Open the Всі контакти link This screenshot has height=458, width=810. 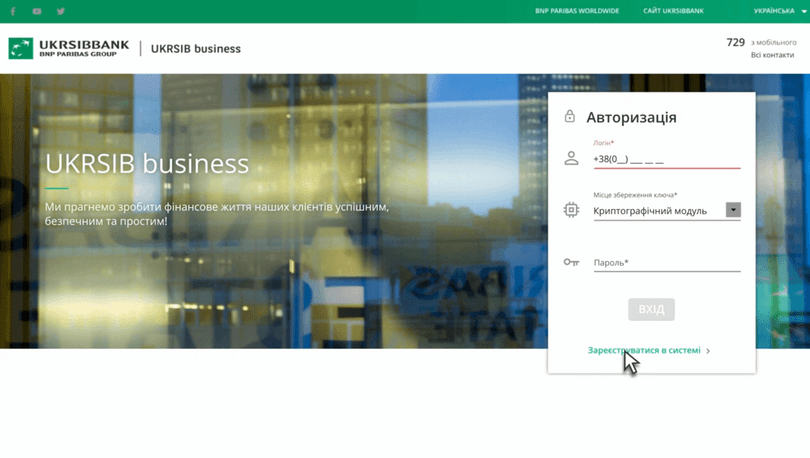coord(773,55)
